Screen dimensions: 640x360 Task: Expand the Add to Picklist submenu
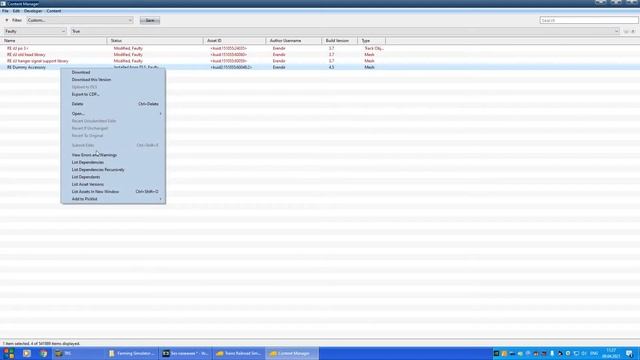click(x=113, y=199)
